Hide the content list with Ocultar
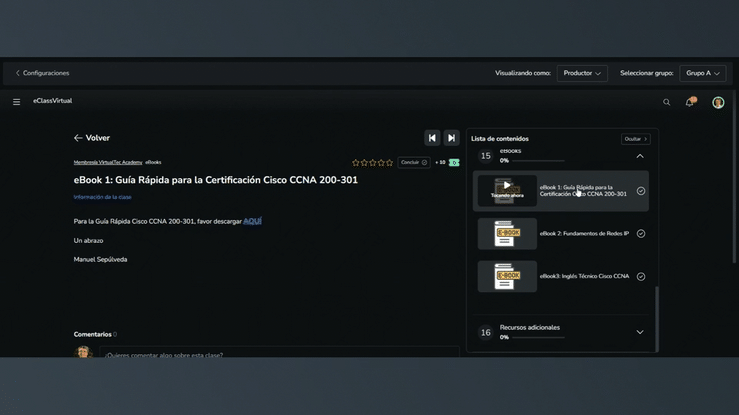Viewport: 739px width, 415px height. pyautogui.click(x=635, y=139)
